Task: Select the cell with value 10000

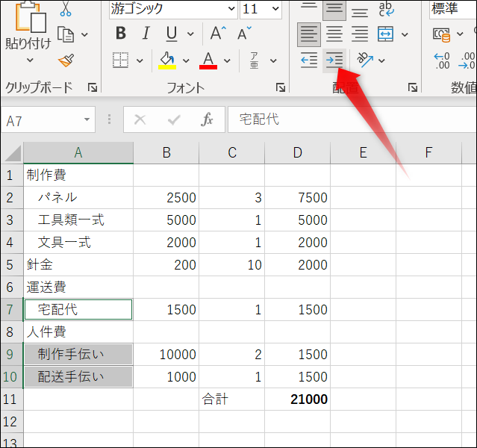Action: 166,355
